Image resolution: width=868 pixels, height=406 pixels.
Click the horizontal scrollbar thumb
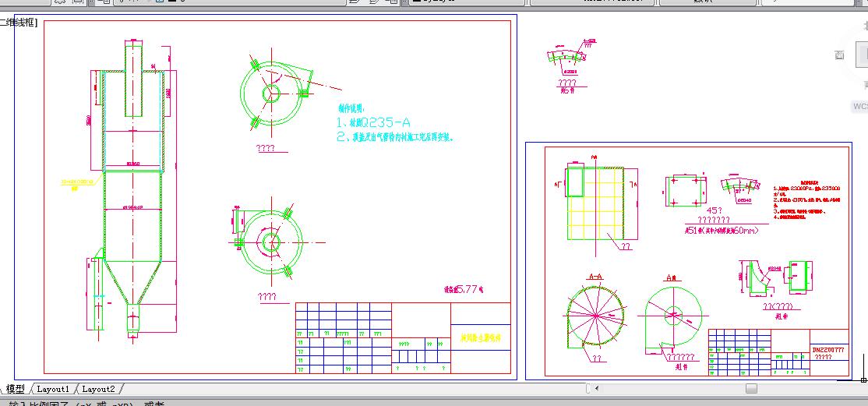click(751, 388)
